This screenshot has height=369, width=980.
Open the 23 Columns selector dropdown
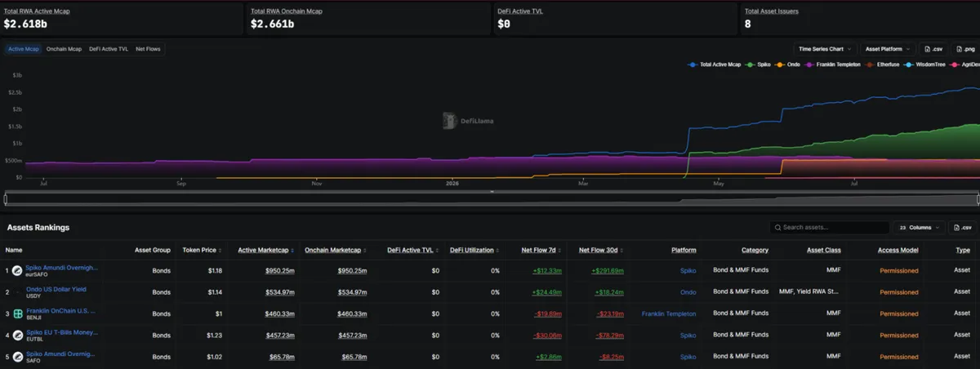[920, 227]
